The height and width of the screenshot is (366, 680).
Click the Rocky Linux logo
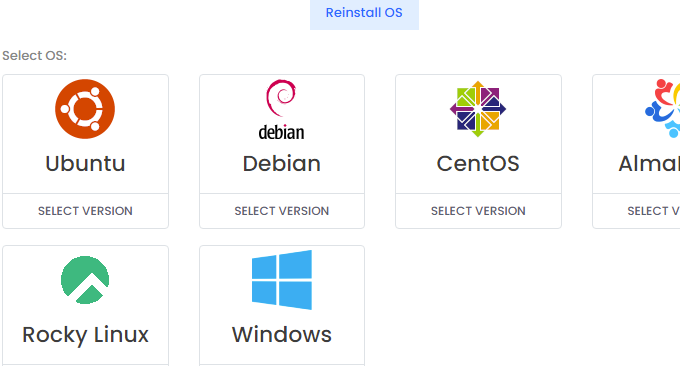(85, 280)
